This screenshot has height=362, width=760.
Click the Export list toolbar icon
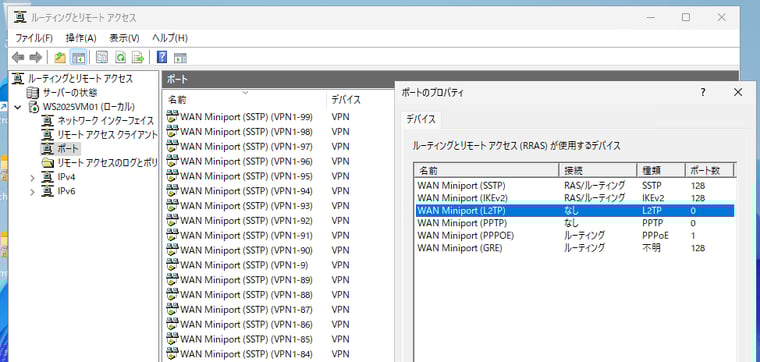coord(138,58)
